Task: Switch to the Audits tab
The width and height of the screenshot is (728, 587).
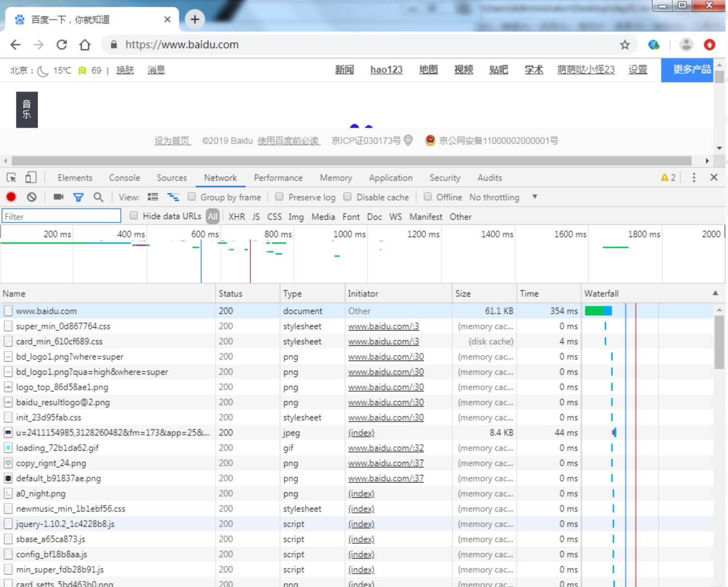Action: (x=490, y=178)
